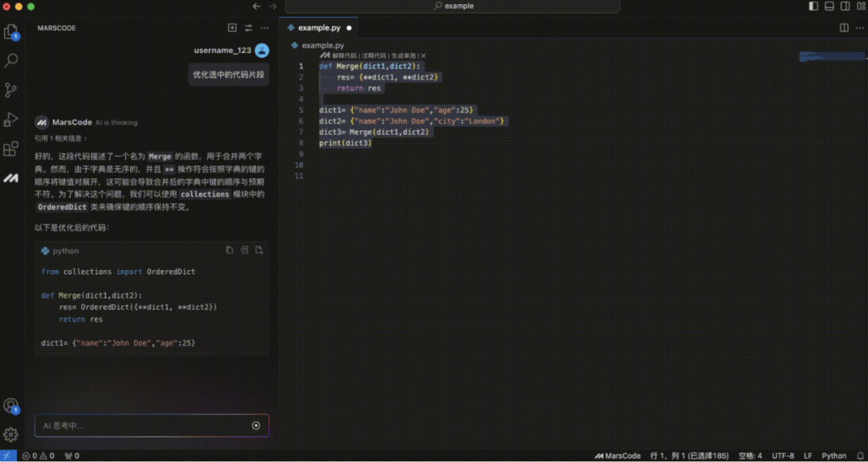Click the print(dict3) line in editor
Image resolution: width=868 pixels, height=462 pixels.
pyautogui.click(x=345, y=143)
